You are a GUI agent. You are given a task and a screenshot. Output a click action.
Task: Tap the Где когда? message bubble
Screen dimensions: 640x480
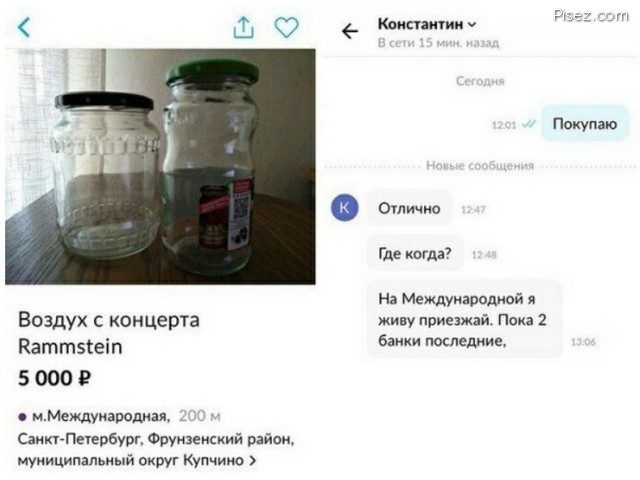click(x=415, y=253)
